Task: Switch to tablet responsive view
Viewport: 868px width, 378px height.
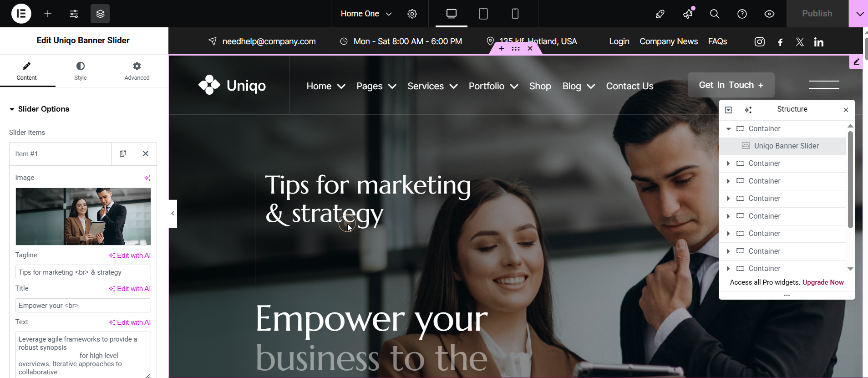Action: click(x=483, y=14)
